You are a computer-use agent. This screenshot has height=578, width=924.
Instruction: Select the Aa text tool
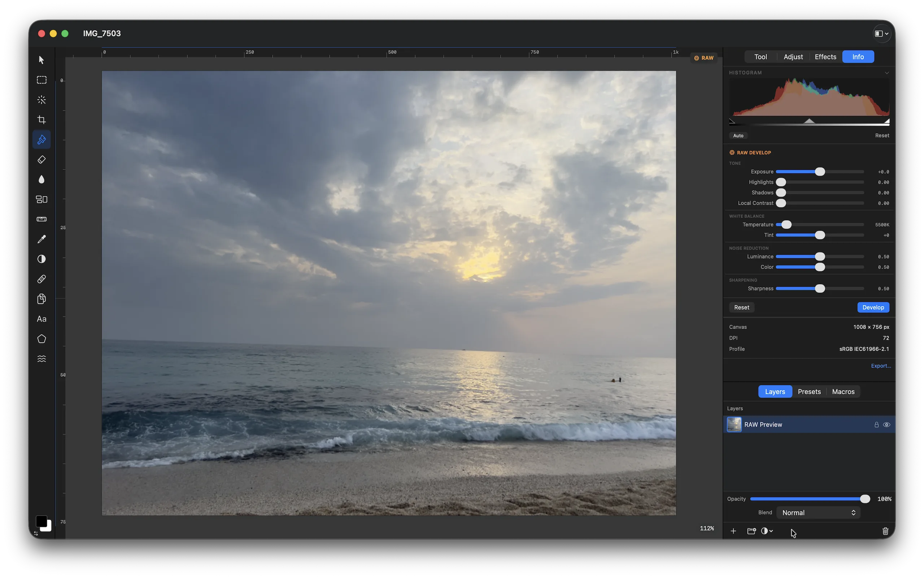(x=41, y=319)
